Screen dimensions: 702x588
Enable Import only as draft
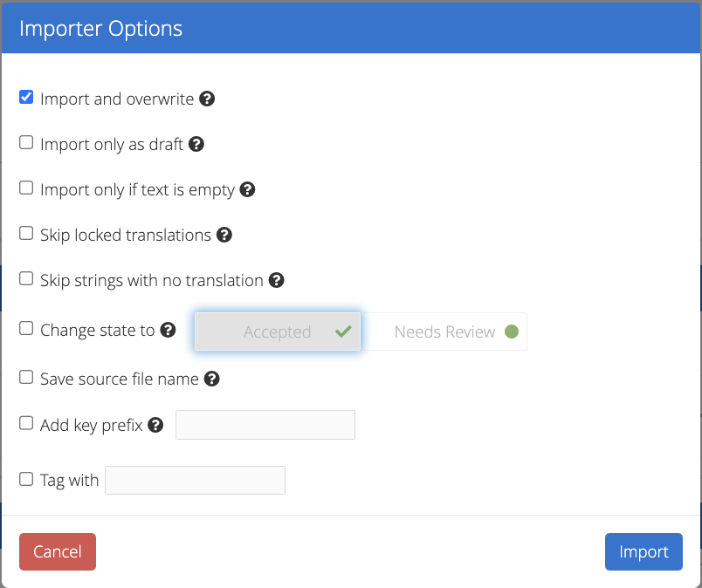click(26, 142)
